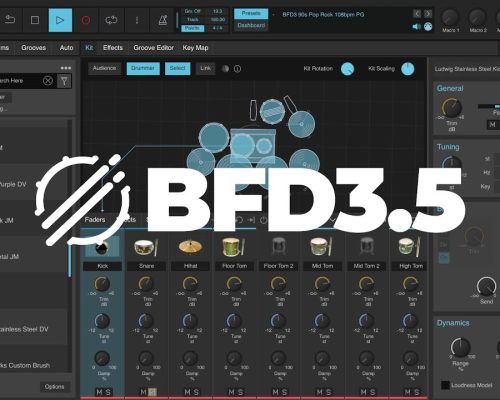
Task: Load the next preset with right arrow
Action: click(x=428, y=14)
